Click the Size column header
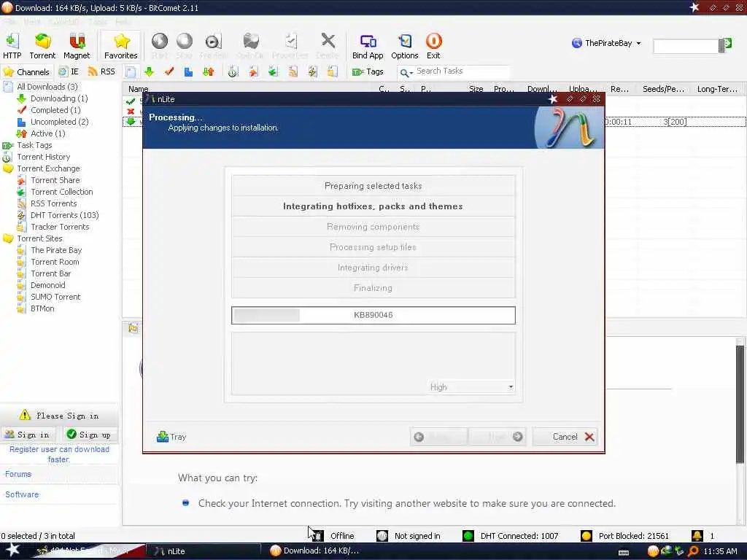This screenshot has height=560, width=747. click(x=476, y=89)
